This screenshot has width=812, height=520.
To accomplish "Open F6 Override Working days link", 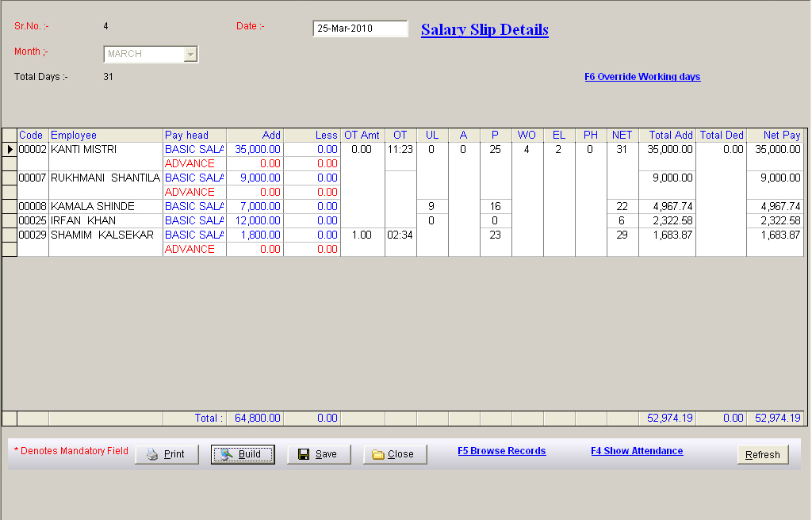I will (642, 77).
